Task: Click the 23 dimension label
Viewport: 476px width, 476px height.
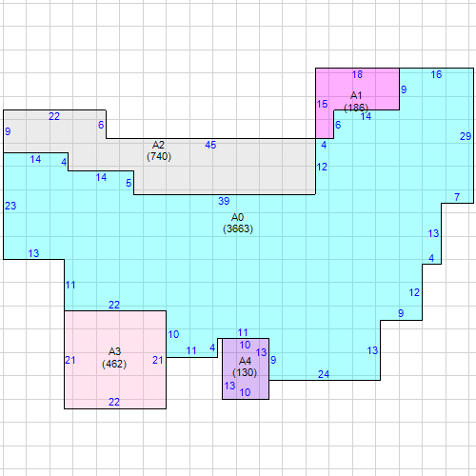Action: (10, 206)
